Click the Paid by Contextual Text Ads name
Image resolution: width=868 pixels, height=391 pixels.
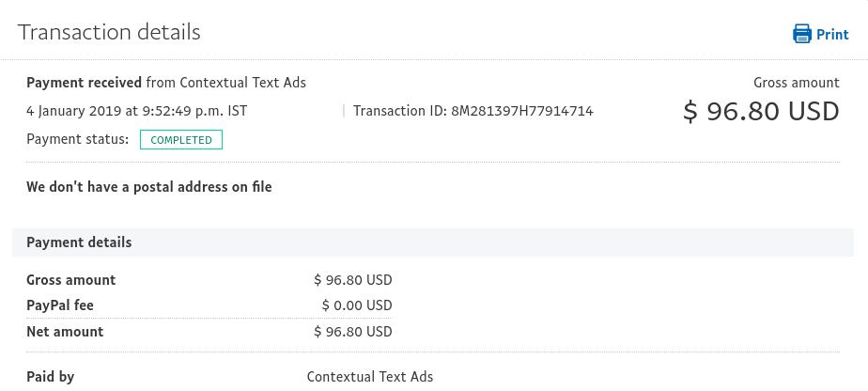(x=370, y=377)
